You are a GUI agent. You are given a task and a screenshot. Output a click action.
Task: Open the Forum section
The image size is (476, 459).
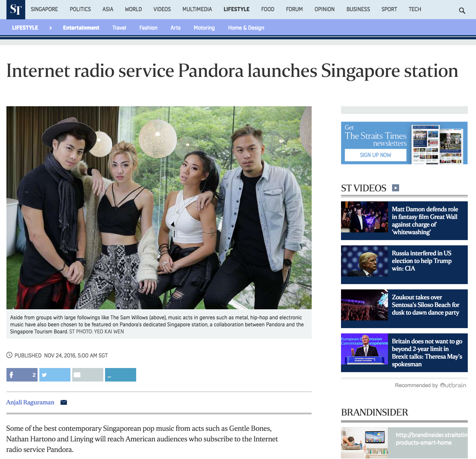pyautogui.click(x=294, y=9)
